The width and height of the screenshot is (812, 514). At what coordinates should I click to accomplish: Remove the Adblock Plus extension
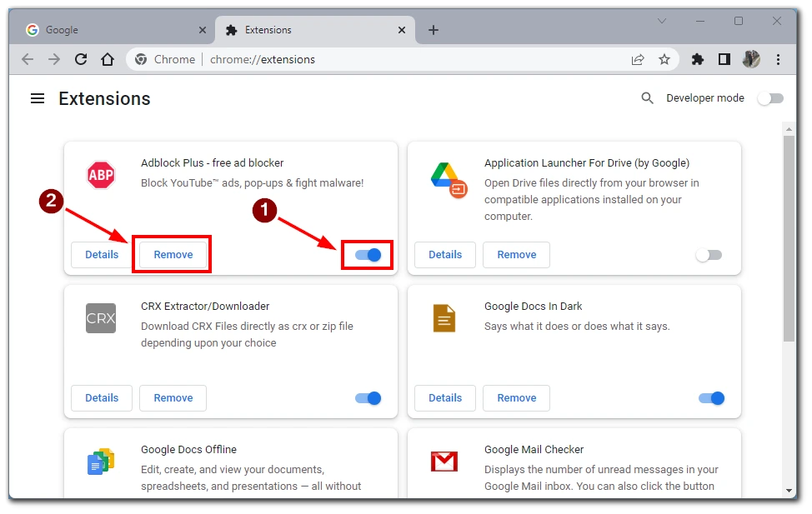[x=173, y=255]
